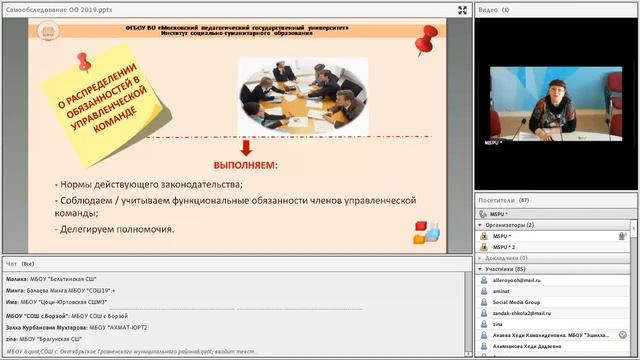640x360 pixels.
Task: Click the Чат pod title
Action: [x=11, y=264]
